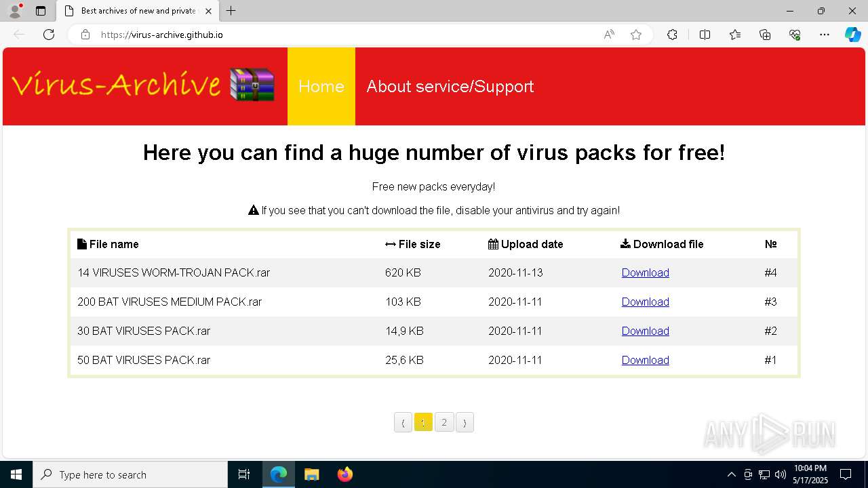Click the taskbar search box

tap(130, 474)
